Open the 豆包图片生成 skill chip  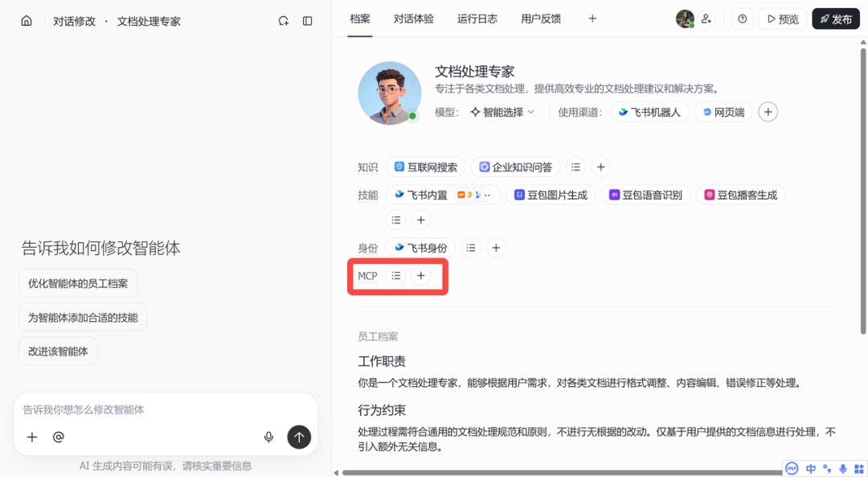pos(551,195)
